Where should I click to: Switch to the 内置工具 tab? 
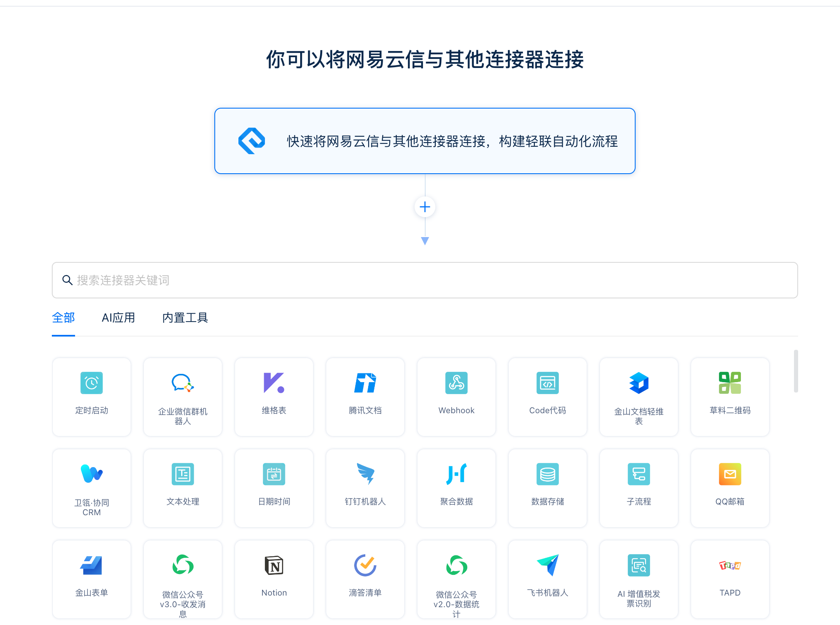(x=185, y=318)
